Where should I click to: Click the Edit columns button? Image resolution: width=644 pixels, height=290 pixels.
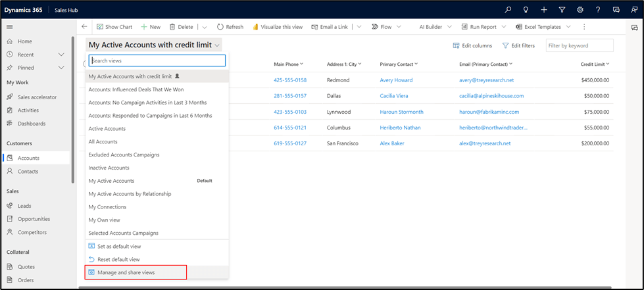[x=472, y=45]
